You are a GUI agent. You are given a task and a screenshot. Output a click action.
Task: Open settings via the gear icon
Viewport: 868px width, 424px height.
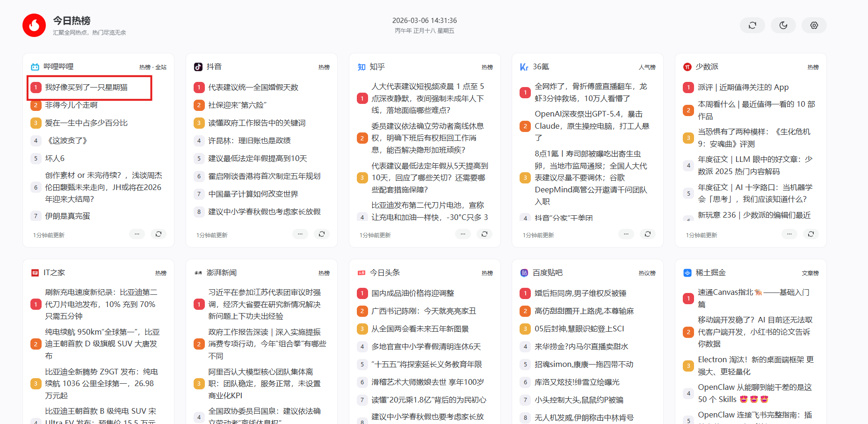[x=814, y=25]
